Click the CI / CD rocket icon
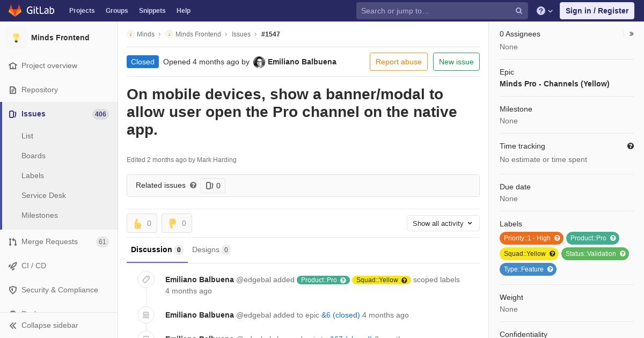 click(x=13, y=266)
